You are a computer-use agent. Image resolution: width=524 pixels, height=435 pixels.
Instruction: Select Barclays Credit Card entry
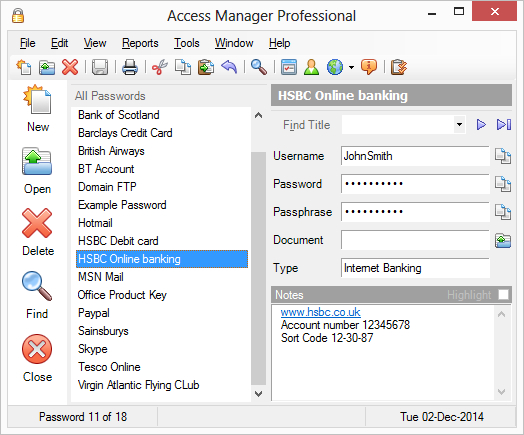[162, 133]
